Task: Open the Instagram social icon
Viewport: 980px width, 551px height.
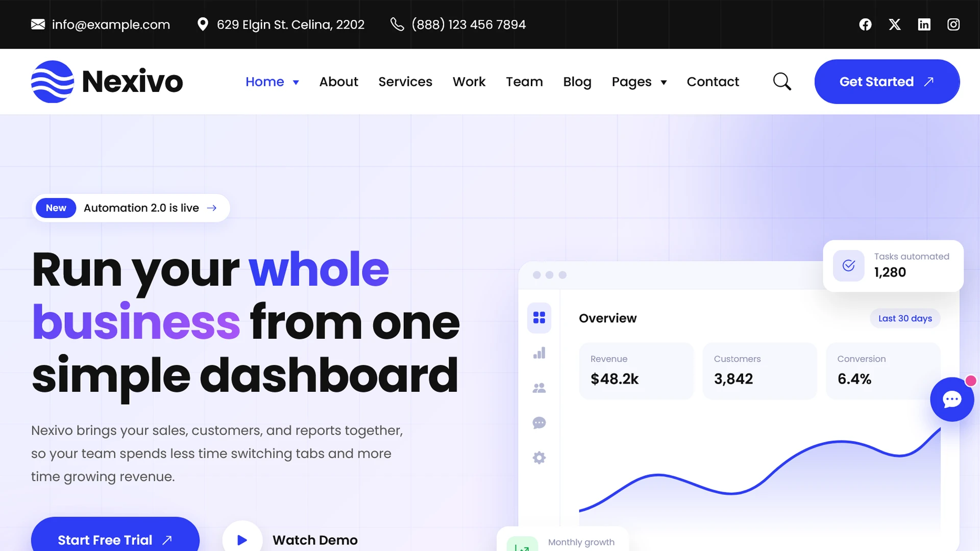Action: pyautogui.click(x=953, y=24)
